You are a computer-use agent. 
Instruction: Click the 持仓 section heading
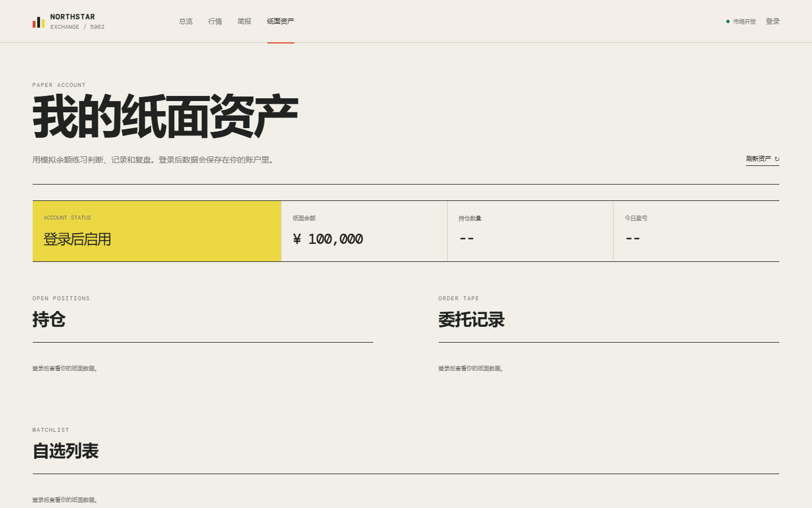point(49,319)
